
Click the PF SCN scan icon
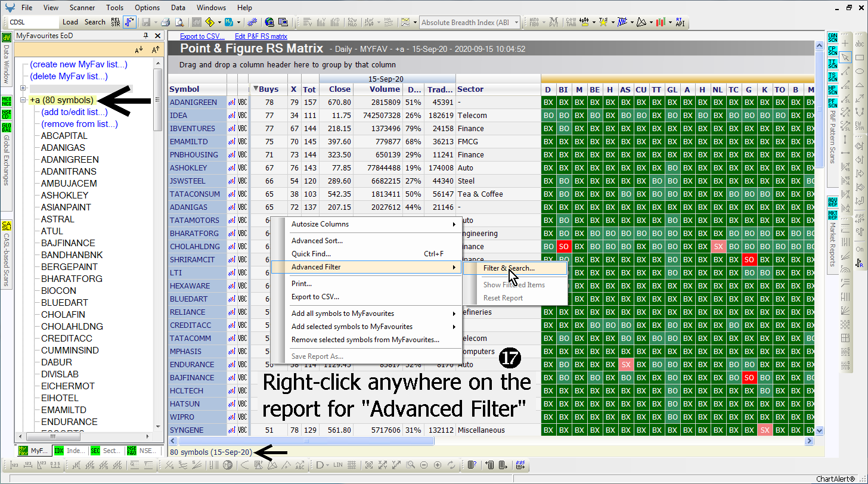(833, 103)
